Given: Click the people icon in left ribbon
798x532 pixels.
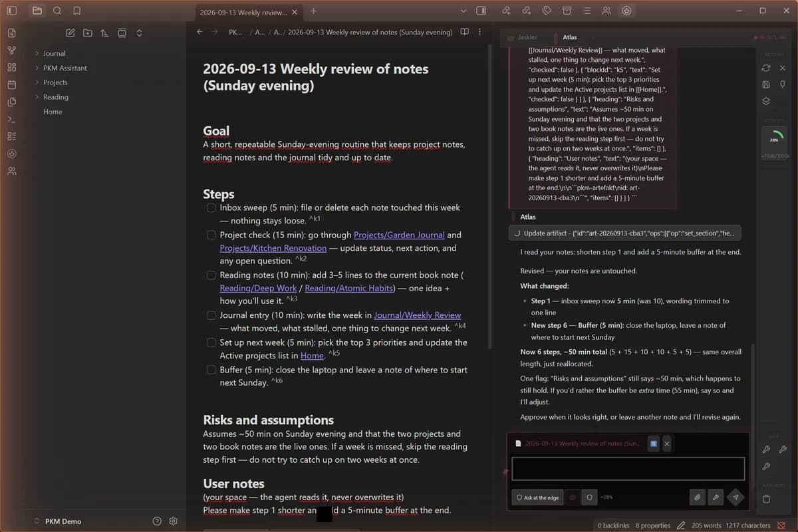Looking at the screenshot, I should click(x=11, y=171).
